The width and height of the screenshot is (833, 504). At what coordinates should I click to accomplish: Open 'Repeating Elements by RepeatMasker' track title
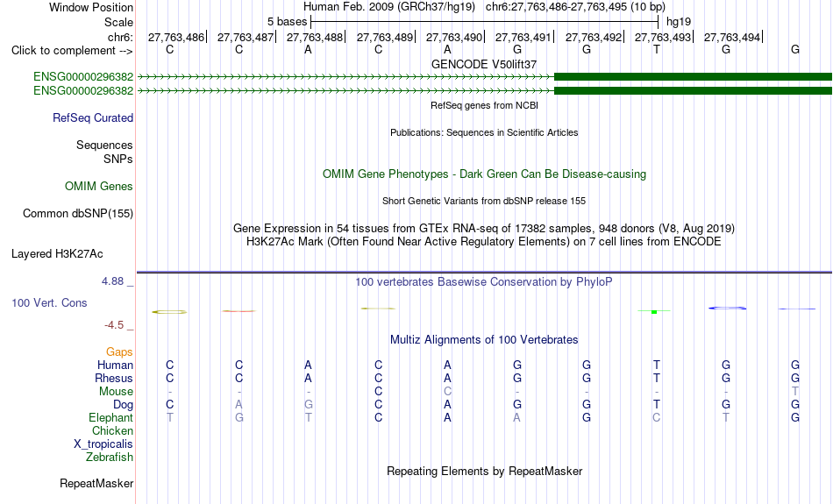pos(484,471)
